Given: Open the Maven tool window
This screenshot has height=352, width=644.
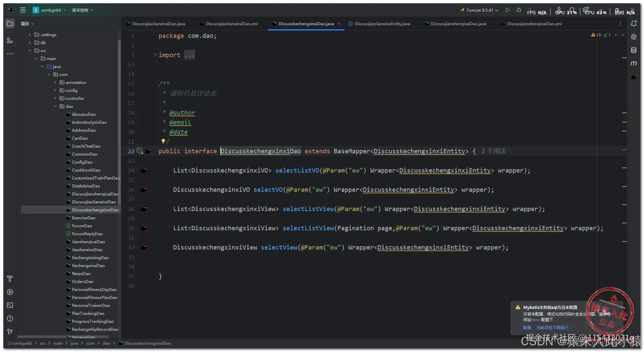Looking at the screenshot, I should pos(634,63).
